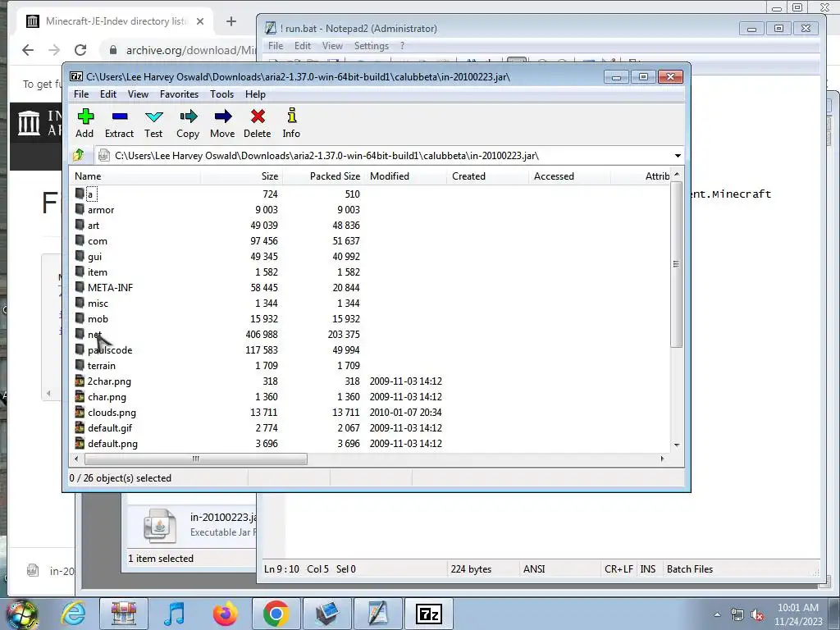
Task: Switch to 7-Zip taskbar icon
Action: (x=428, y=614)
